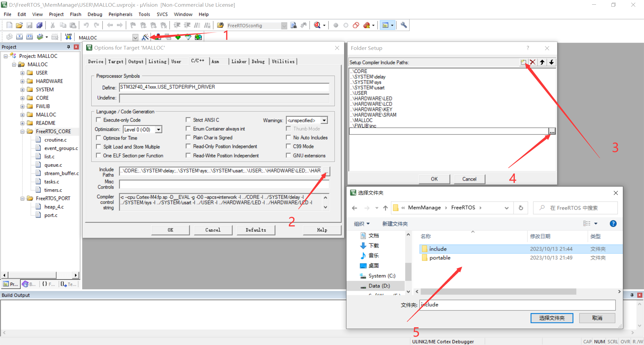This screenshot has height=345, width=644.
Task: Enable C99 Mode
Action: pyautogui.click(x=288, y=146)
